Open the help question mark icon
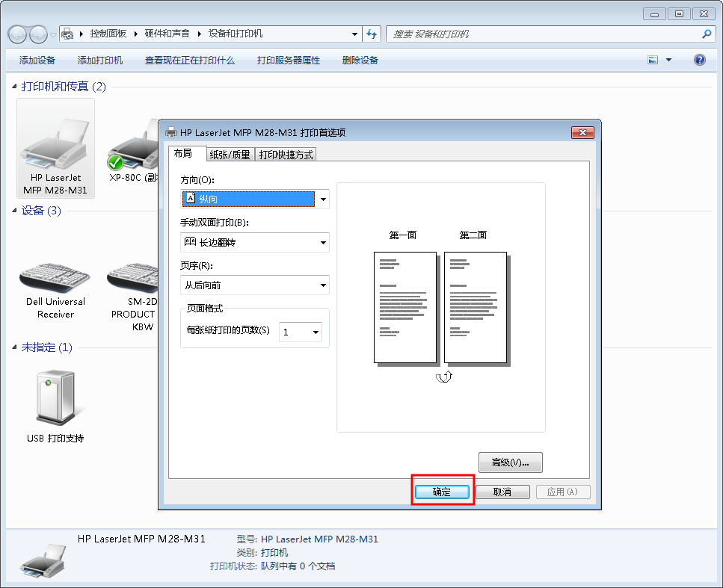723x588 pixels. 700,60
